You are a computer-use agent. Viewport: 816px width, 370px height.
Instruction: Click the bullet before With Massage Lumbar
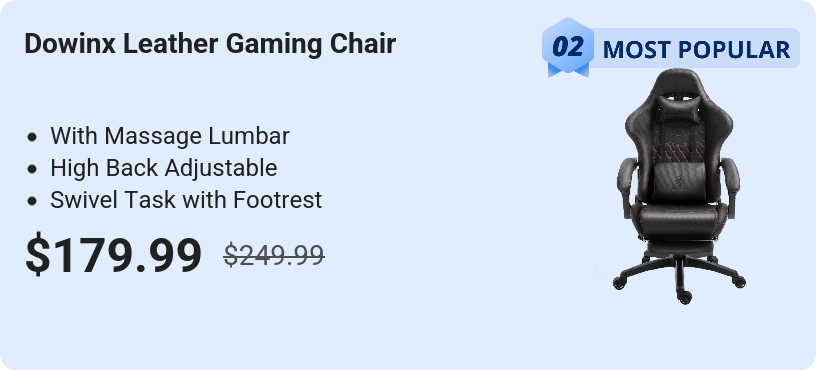[32, 137]
